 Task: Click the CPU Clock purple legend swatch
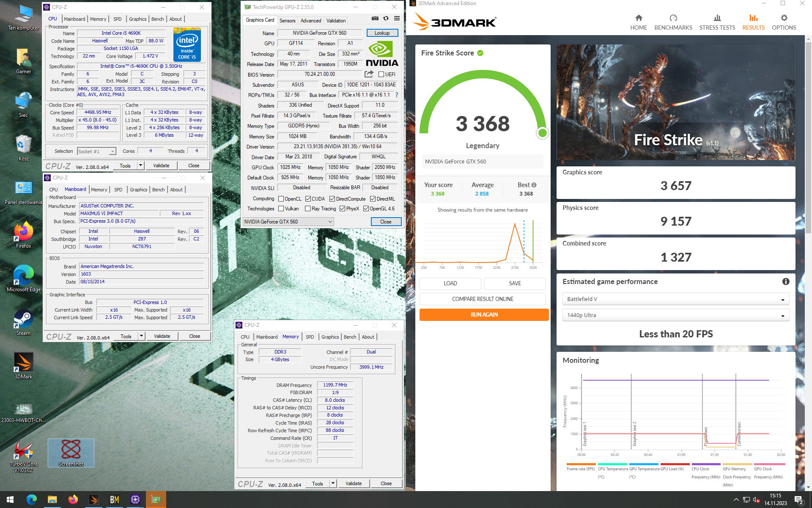[x=706, y=464]
